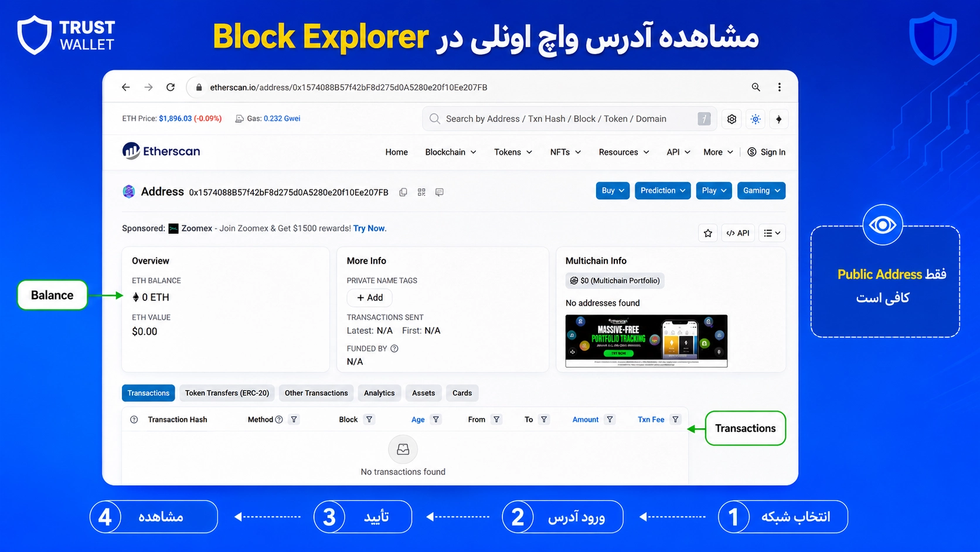Reload the Etherscan page
The width and height of the screenshot is (980, 552).
point(171,87)
